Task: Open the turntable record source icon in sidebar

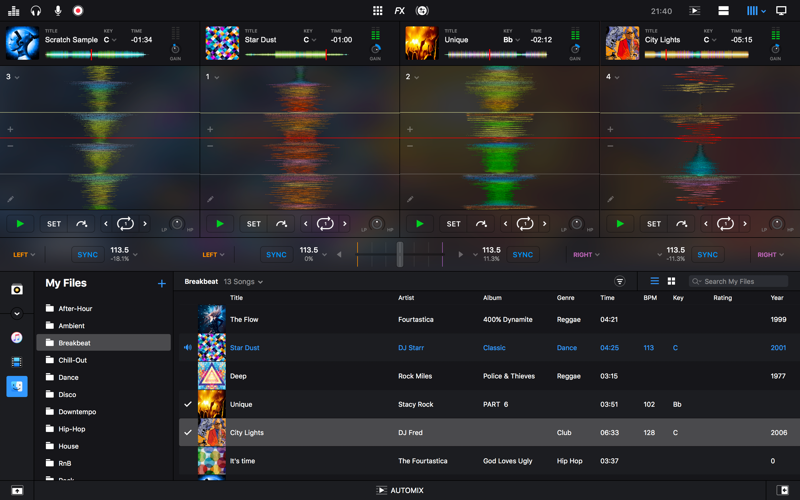Action: (x=17, y=290)
